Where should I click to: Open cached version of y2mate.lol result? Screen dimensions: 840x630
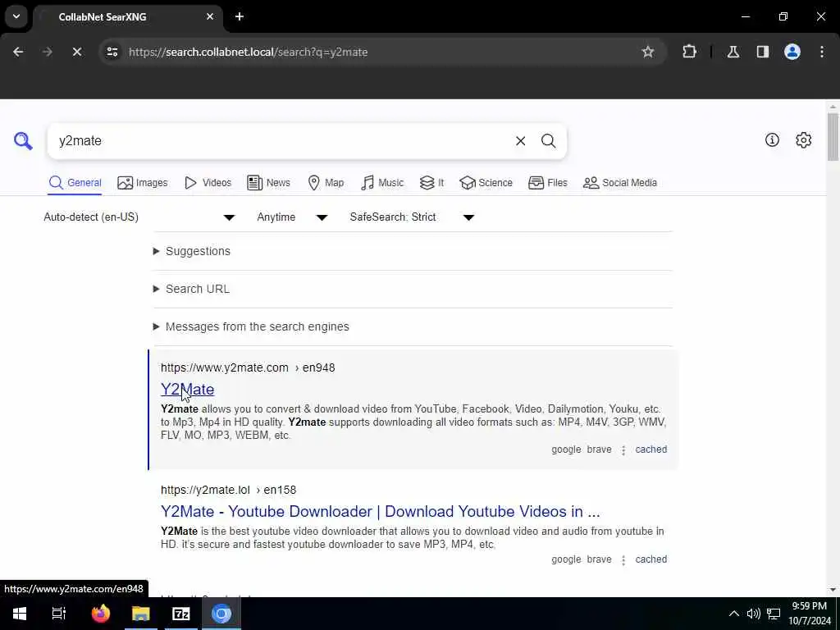pyautogui.click(x=651, y=559)
